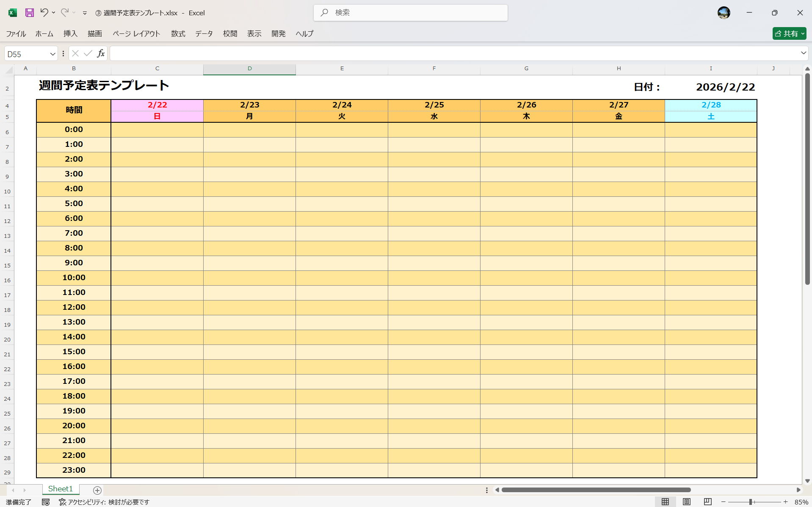The image size is (812, 507).
Task: Switch to Normal view in the status bar
Action: click(666, 502)
